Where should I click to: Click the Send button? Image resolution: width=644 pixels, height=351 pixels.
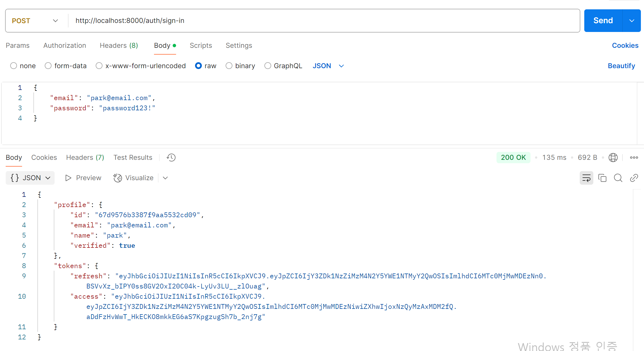(603, 21)
